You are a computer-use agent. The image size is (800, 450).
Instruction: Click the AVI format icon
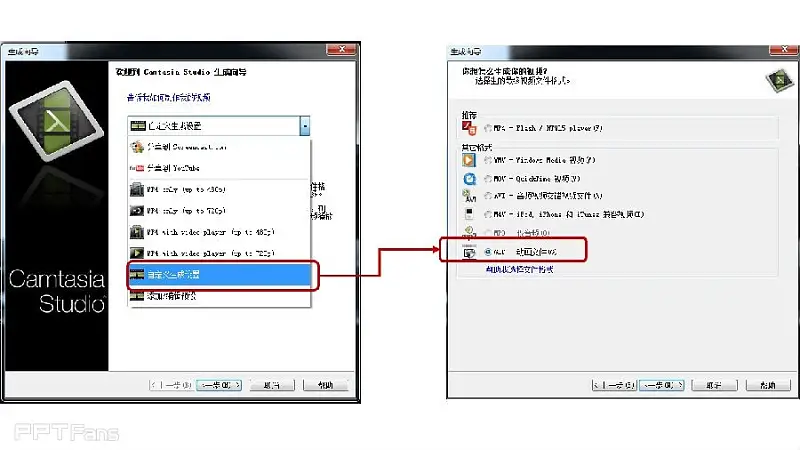(x=469, y=195)
